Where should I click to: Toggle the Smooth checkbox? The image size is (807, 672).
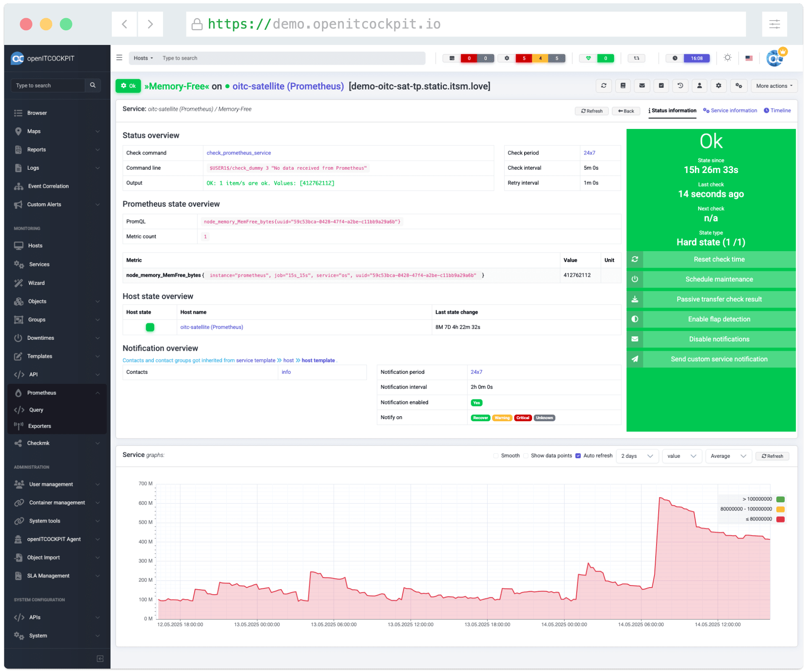(x=496, y=456)
